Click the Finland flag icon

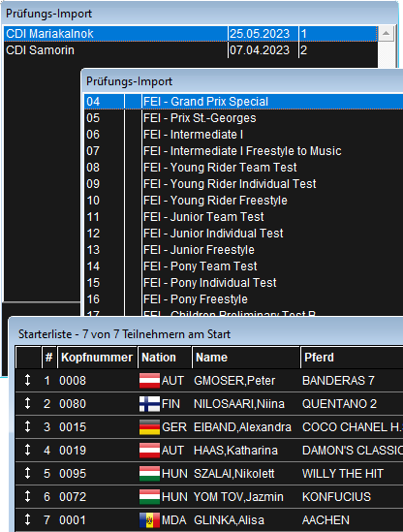(149, 404)
